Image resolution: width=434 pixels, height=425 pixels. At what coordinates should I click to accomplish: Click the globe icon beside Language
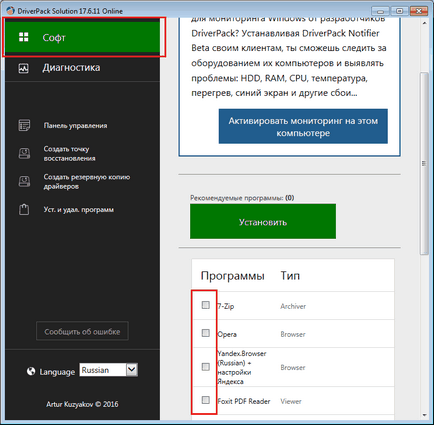click(x=31, y=371)
